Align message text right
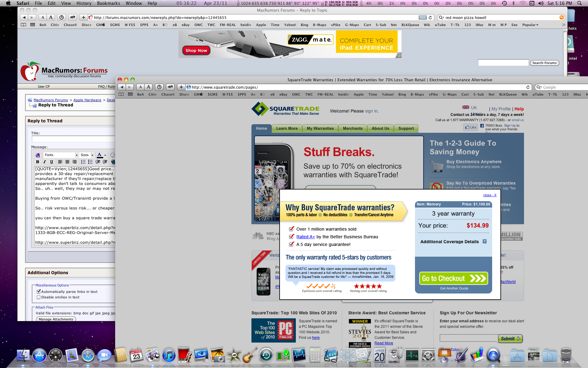The image size is (588, 368). tap(74, 162)
